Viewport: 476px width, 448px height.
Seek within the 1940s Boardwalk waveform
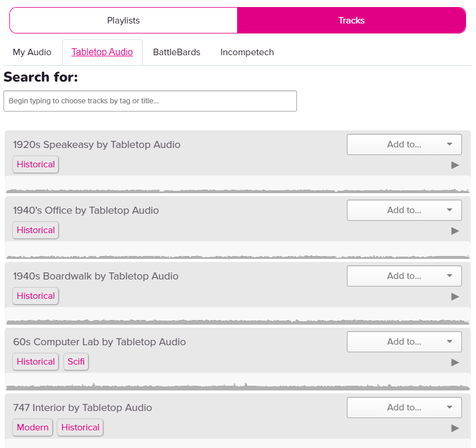coord(238,316)
